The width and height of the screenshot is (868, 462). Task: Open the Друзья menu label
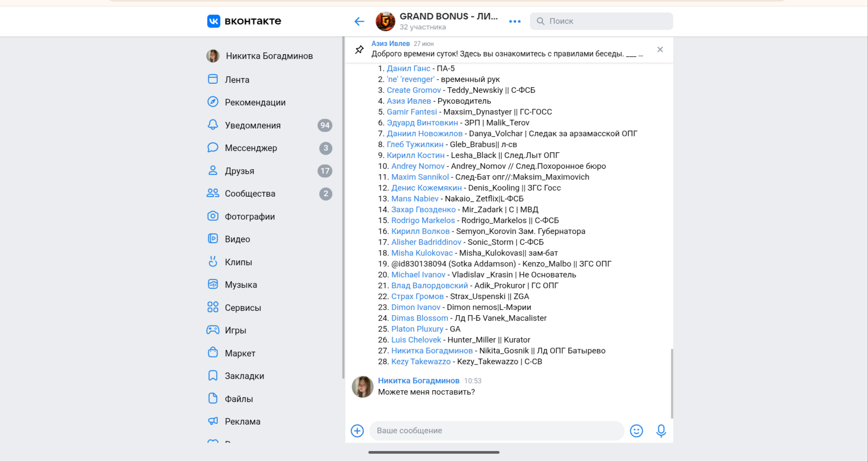240,171
